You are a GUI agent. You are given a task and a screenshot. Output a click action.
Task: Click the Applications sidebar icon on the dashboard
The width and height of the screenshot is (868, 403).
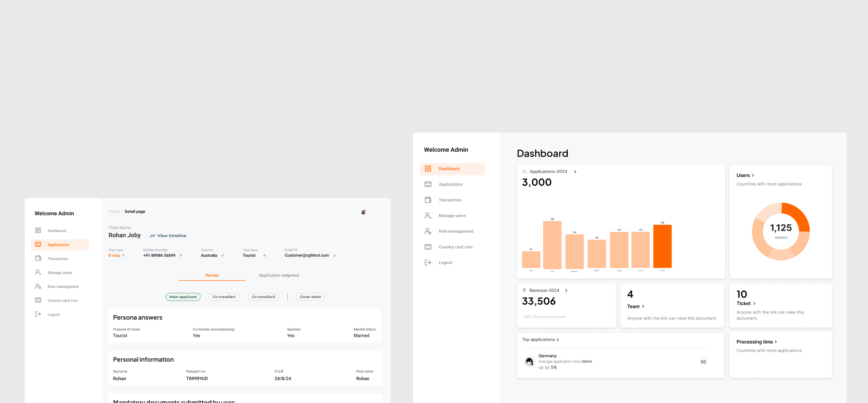coord(428,184)
